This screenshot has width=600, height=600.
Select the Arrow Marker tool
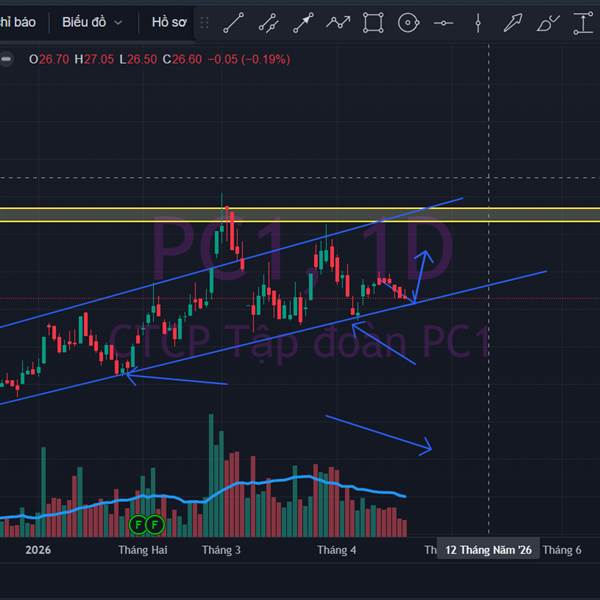coord(513,23)
